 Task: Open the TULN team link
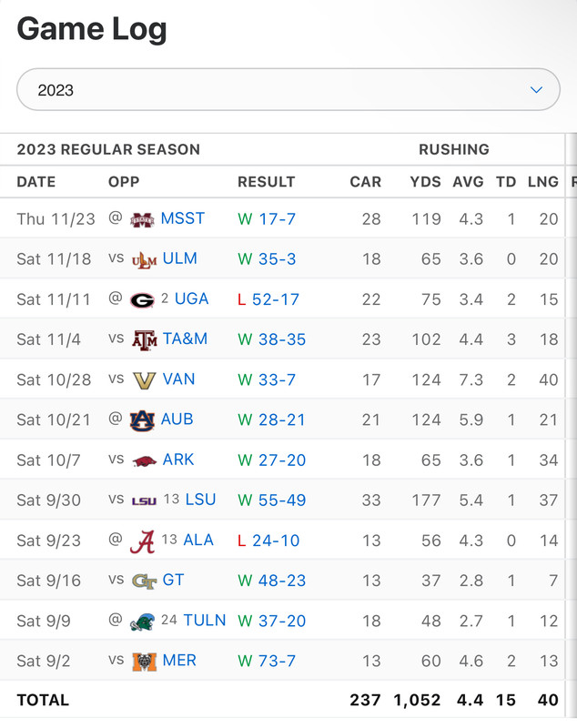point(204,621)
